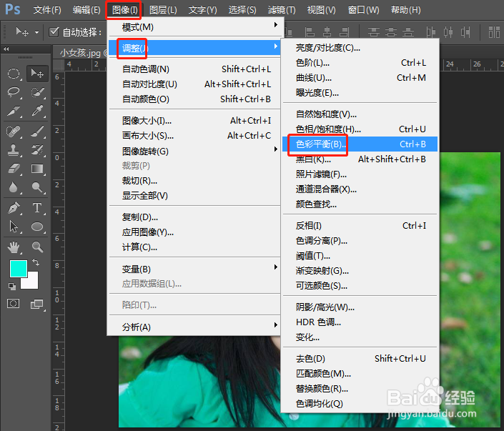Choose 替换颜色(R) command
Screen dimensions: 504x431
(x=360, y=389)
